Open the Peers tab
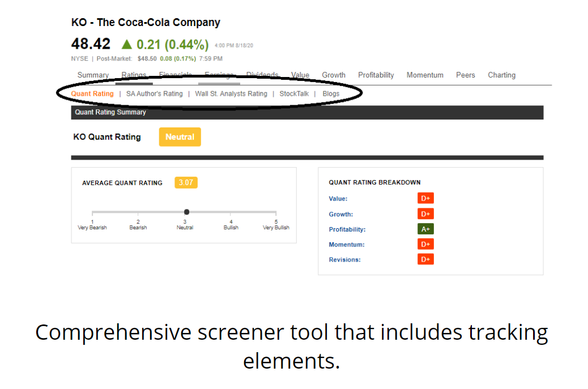588x389 pixels. point(466,75)
